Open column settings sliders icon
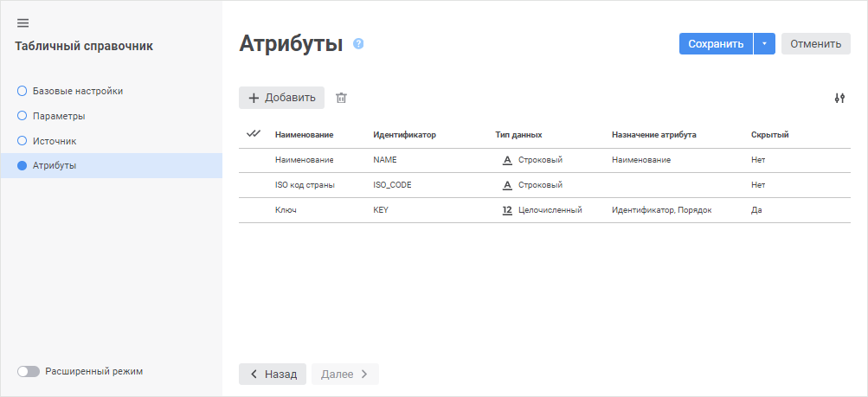 [839, 98]
